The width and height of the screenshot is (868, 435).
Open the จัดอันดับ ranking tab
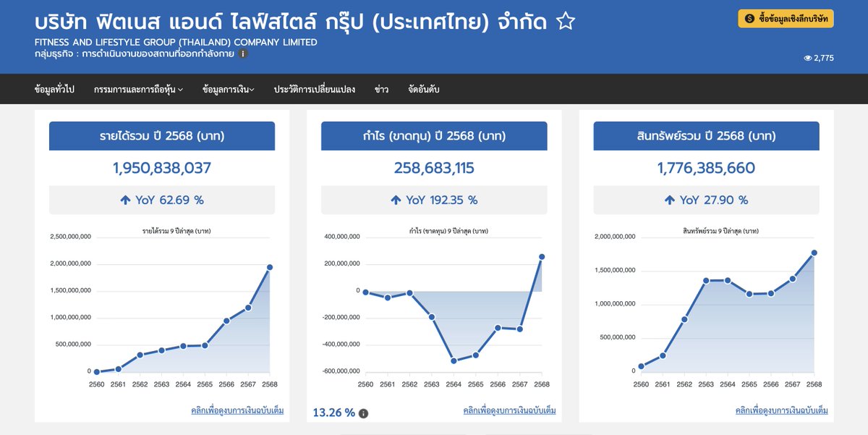[x=424, y=90]
